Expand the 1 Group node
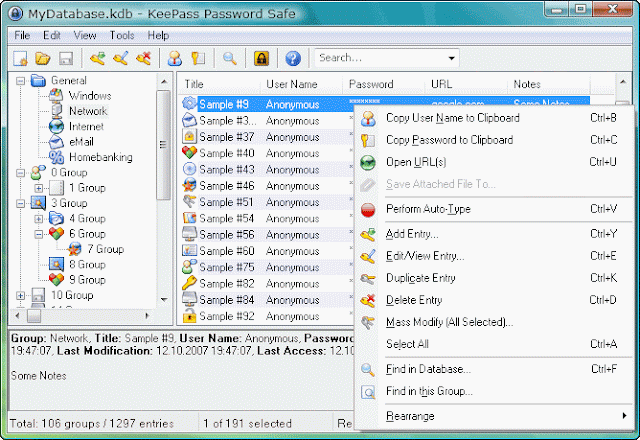Image resolution: width=640 pixels, height=440 pixels. 38,188
